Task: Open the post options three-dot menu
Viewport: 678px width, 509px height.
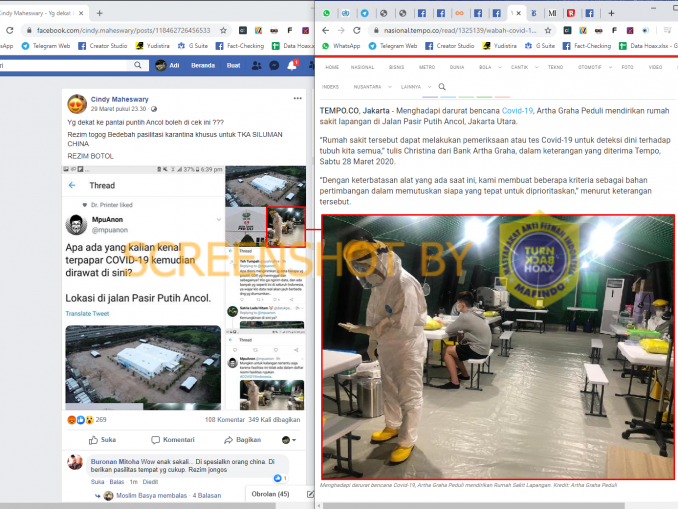Action: tap(297, 98)
